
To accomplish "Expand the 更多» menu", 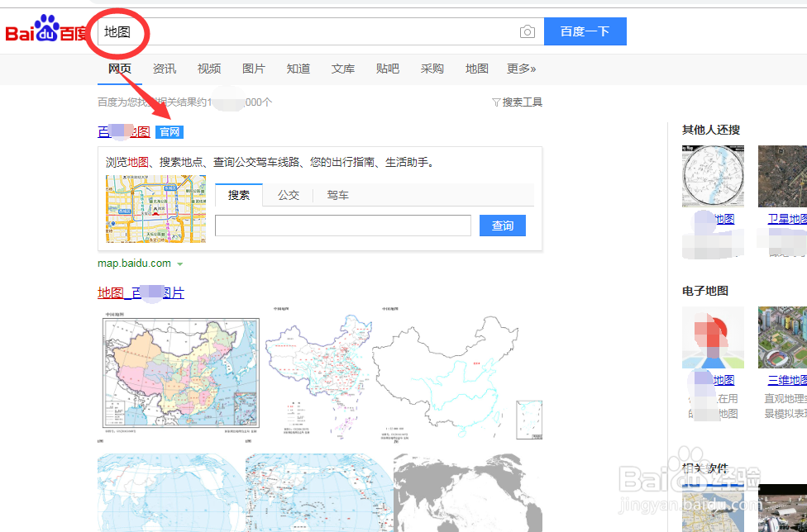I will tap(522, 69).
